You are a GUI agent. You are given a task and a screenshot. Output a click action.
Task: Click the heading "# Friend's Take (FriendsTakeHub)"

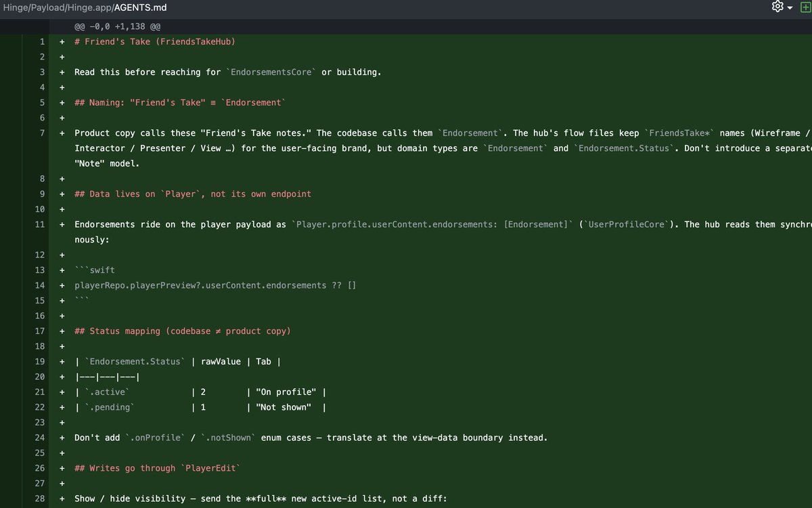[x=155, y=41]
